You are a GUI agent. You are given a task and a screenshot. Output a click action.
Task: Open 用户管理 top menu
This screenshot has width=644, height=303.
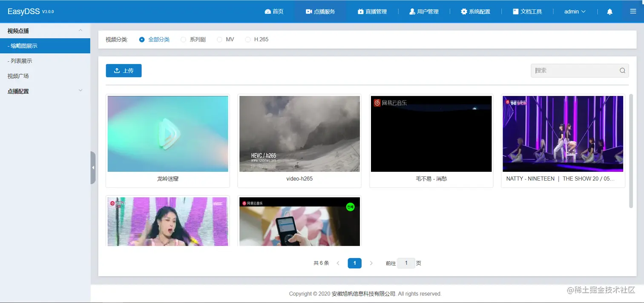pos(424,12)
